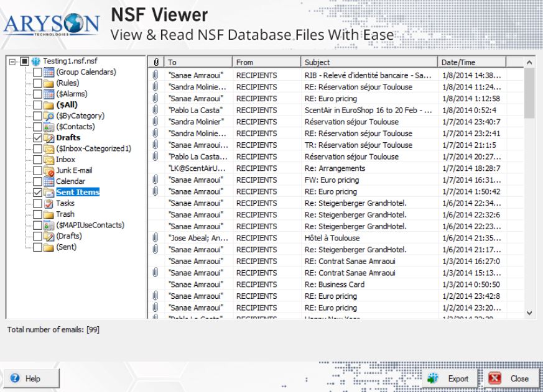Check the (Group Calendars) checkbox

pyautogui.click(x=37, y=72)
